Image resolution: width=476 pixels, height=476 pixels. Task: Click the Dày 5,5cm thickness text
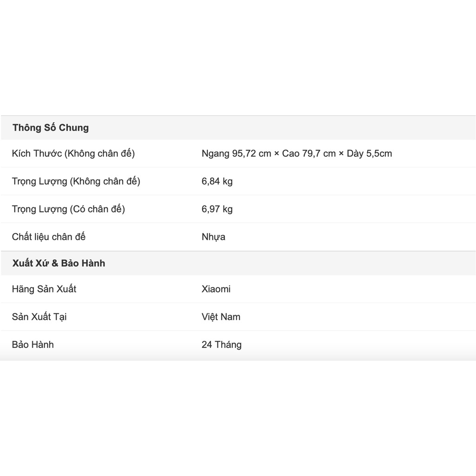(x=370, y=153)
